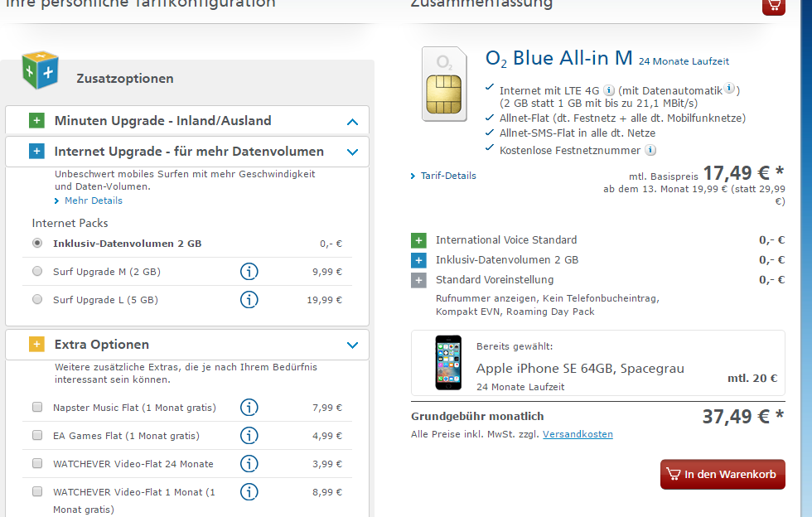Open info icon next to Kostenlose Festnetznummer
The width and height of the screenshot is (812, 517).
650,150
